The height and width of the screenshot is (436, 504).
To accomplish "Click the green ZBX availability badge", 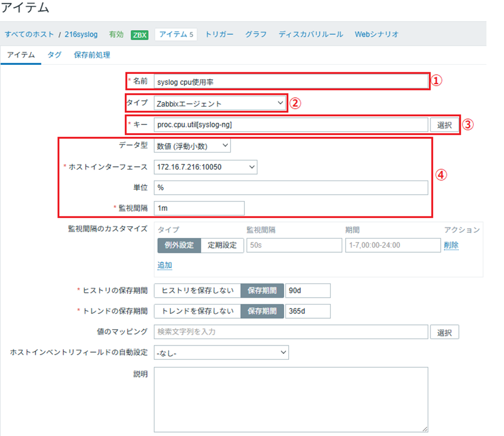I will [140, 35].
